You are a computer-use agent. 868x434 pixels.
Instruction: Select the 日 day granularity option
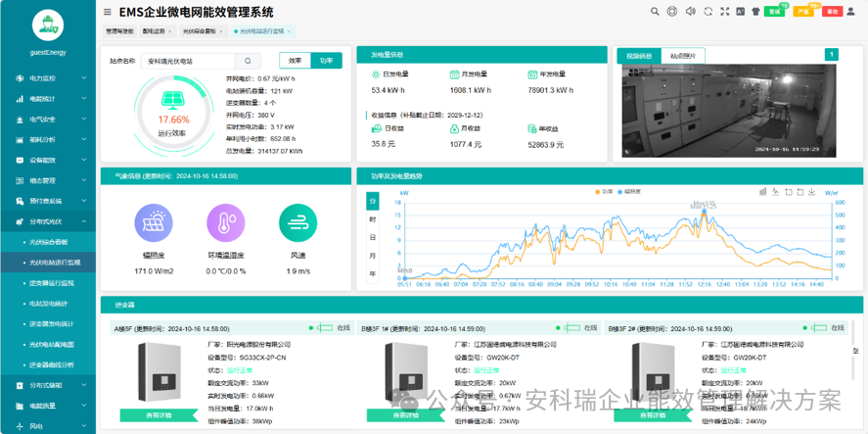(373, 237)
